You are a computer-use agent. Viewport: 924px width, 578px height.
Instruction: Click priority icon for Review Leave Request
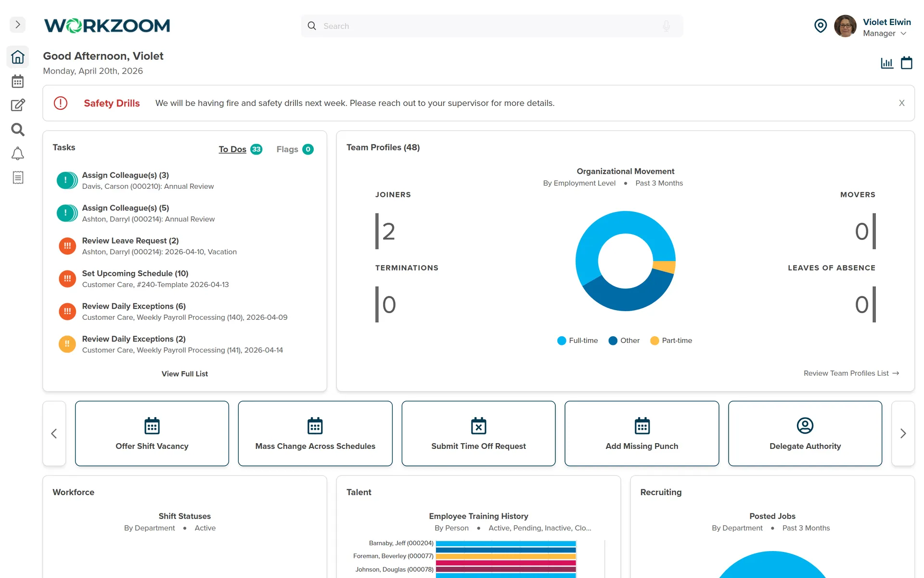click(x=67, y=246)
